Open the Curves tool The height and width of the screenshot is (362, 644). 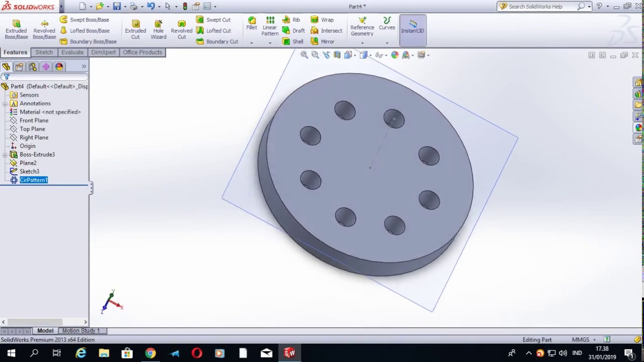coord(387,24)
